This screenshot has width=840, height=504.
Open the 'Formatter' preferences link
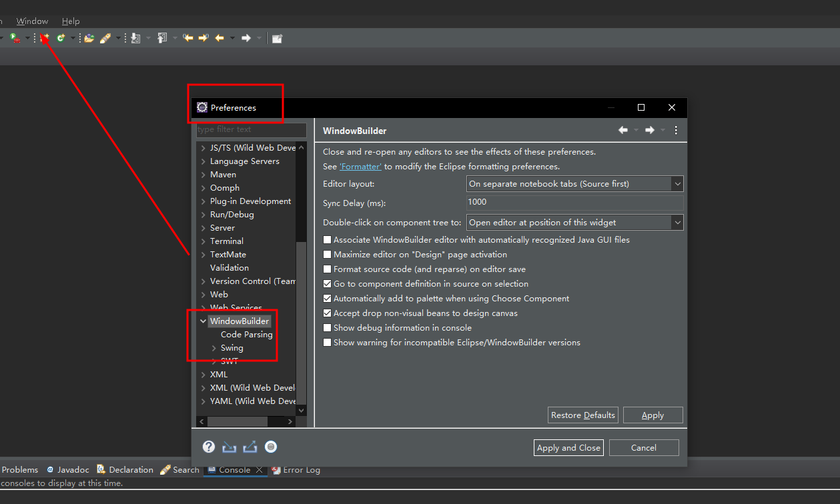pyautogui.click(x=360, y=166)
